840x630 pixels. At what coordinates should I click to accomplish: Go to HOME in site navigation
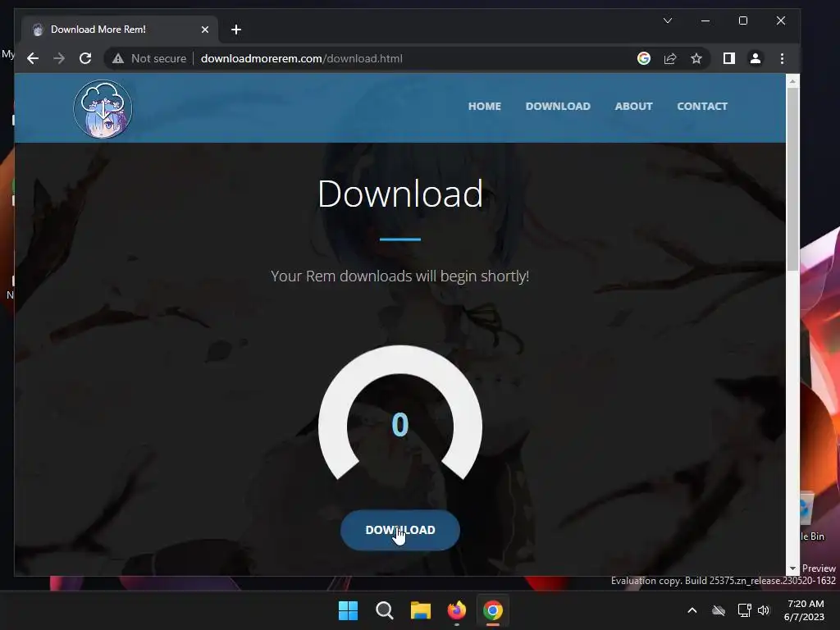point(484,106)
